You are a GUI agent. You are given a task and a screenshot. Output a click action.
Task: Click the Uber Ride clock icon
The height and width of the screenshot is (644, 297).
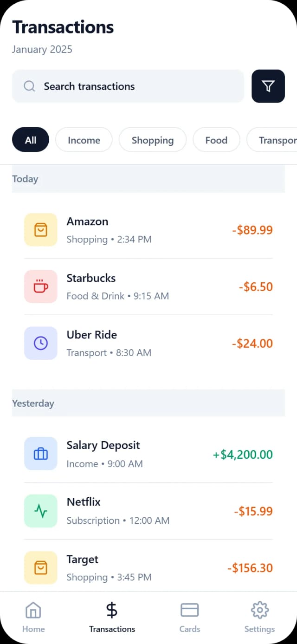pyautogui.click(x=40, y=343)
